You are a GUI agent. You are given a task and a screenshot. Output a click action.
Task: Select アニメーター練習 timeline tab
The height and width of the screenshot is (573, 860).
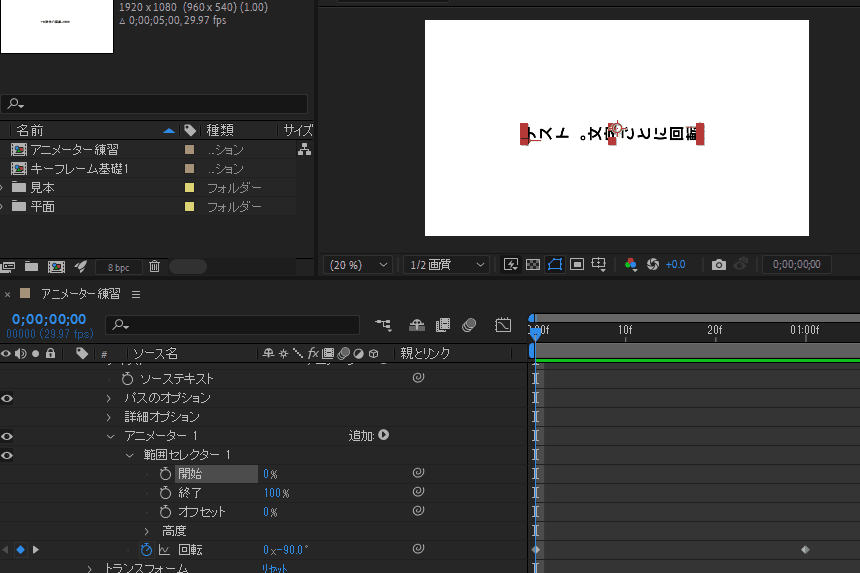[x=81, y=294]
